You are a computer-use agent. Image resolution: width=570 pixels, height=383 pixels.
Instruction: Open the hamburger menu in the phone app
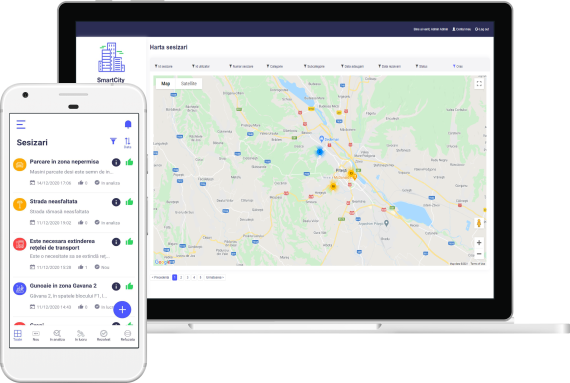point(21,124)
